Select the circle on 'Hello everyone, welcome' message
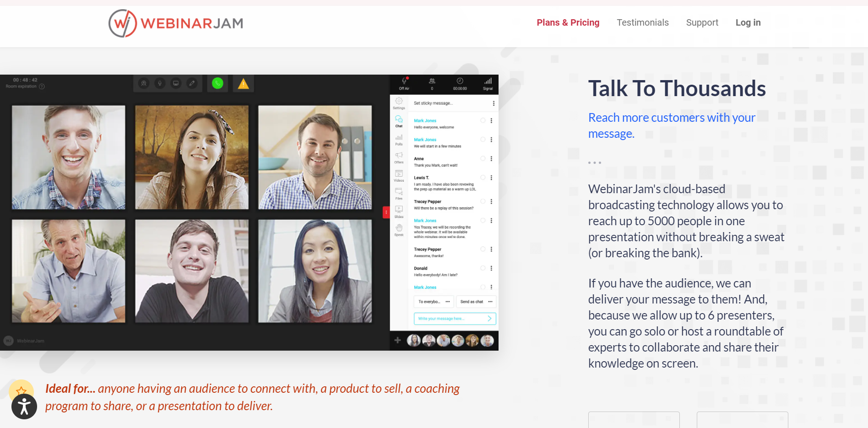 click(483, 120)
